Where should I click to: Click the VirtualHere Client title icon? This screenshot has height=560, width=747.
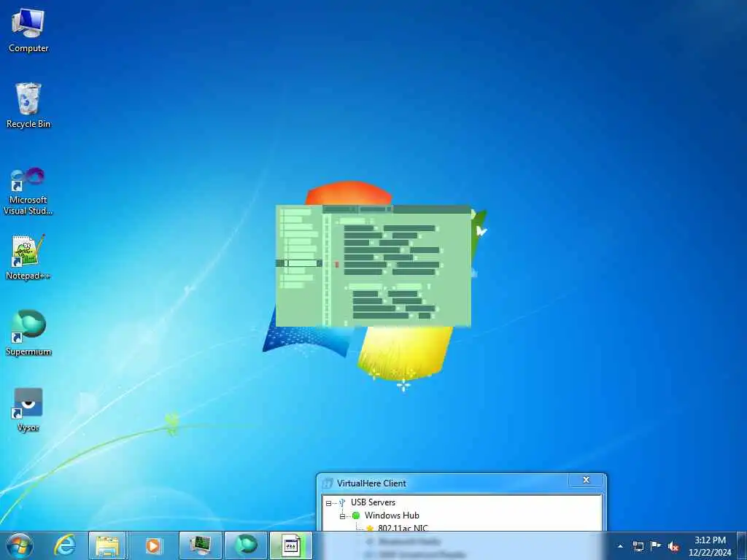coord(328,483)
